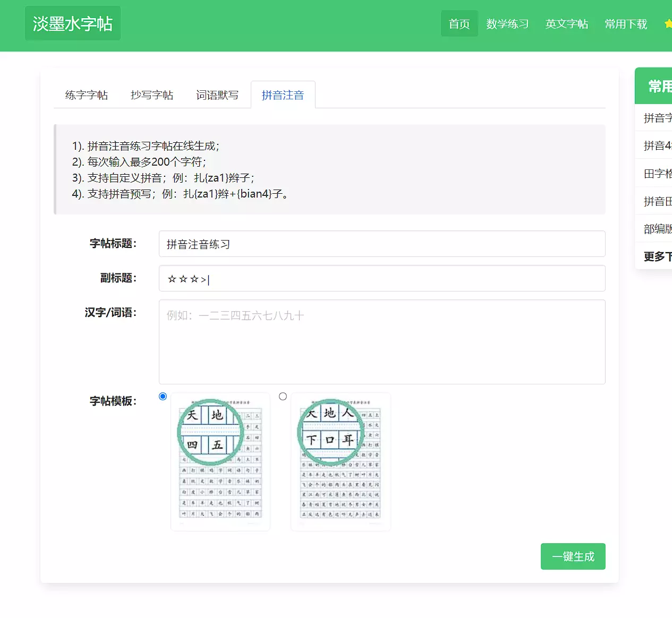
Task: Switch to the 抄写字帖 tab
Action: pos(152,95)
